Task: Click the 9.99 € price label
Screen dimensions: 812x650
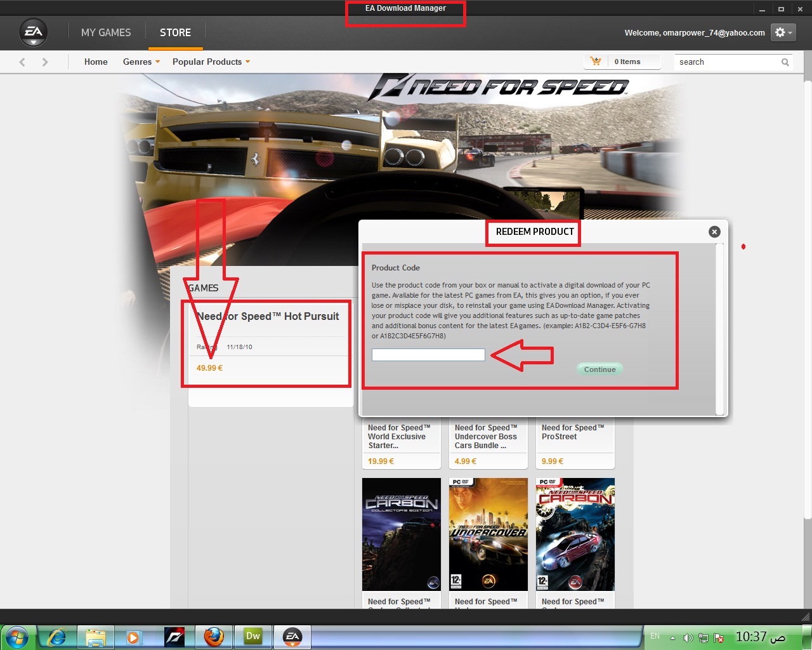Action: pos(553,461)
